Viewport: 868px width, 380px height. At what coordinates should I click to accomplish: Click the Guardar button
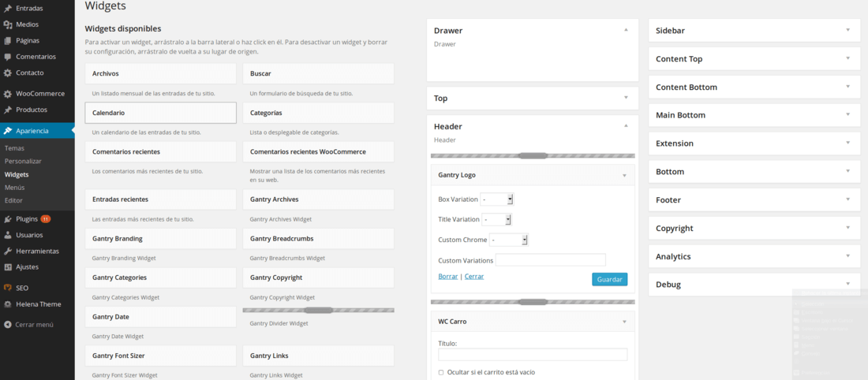[609, 279]
